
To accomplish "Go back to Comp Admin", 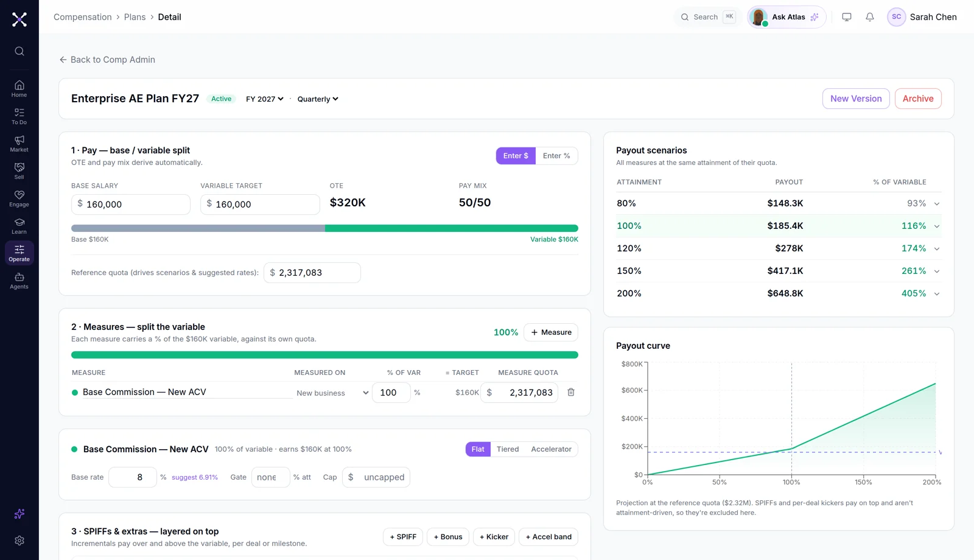I will point(107,60).
